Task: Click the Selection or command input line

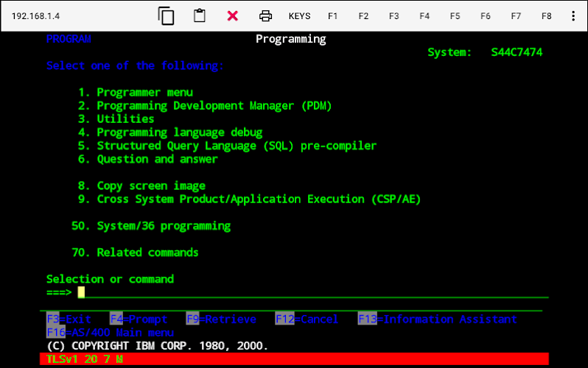Action: pos(313,292)
